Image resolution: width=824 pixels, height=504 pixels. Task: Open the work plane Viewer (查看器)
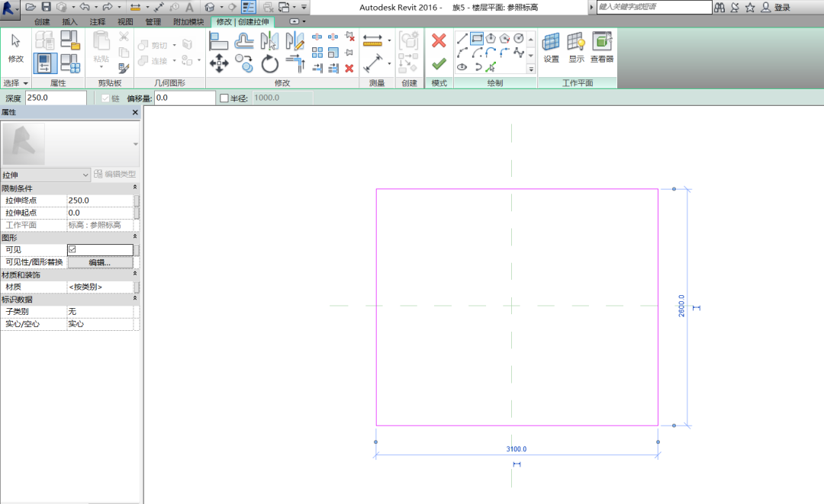click(602, 47)
